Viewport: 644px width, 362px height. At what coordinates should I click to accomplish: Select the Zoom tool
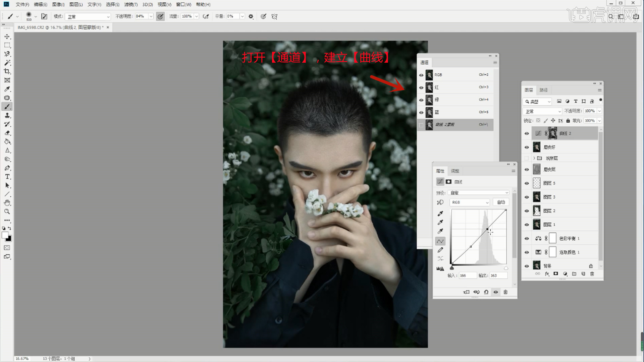point(7,212)
